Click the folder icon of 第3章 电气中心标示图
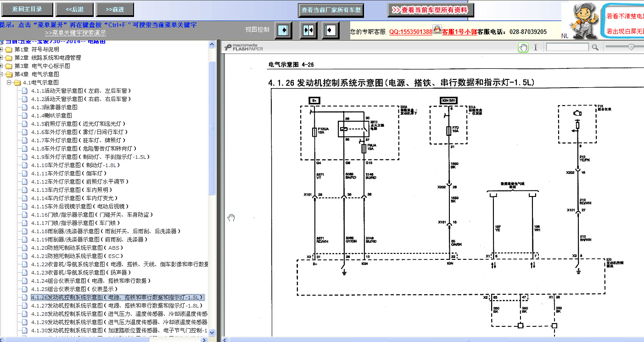The image size is (644, 342). (9, 66)
